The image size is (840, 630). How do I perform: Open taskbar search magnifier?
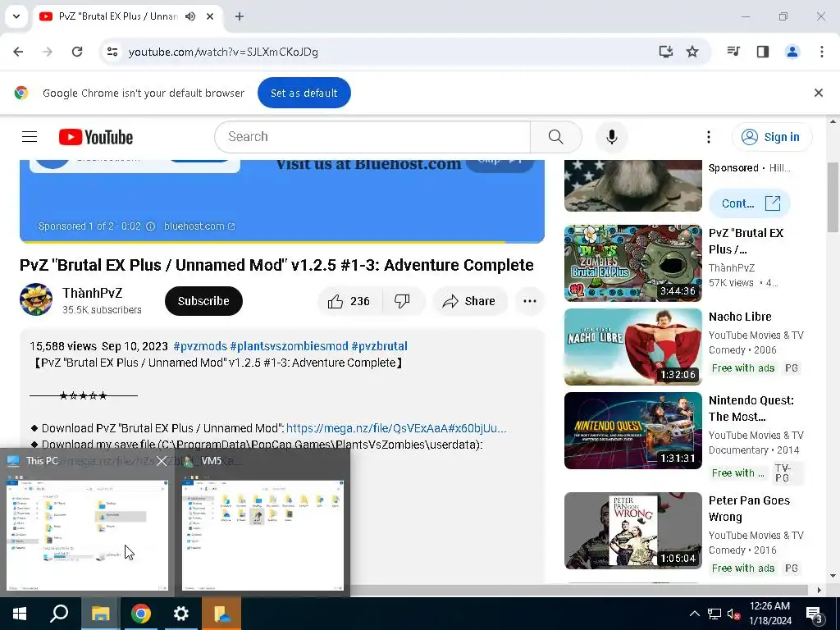(x=59, y=614)
